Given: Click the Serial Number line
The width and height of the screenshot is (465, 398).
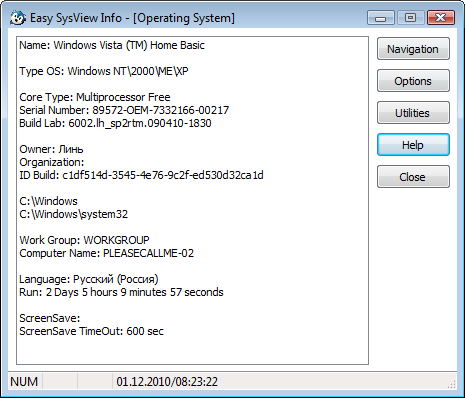Looking at the screenshot, I should pos(124,110).
